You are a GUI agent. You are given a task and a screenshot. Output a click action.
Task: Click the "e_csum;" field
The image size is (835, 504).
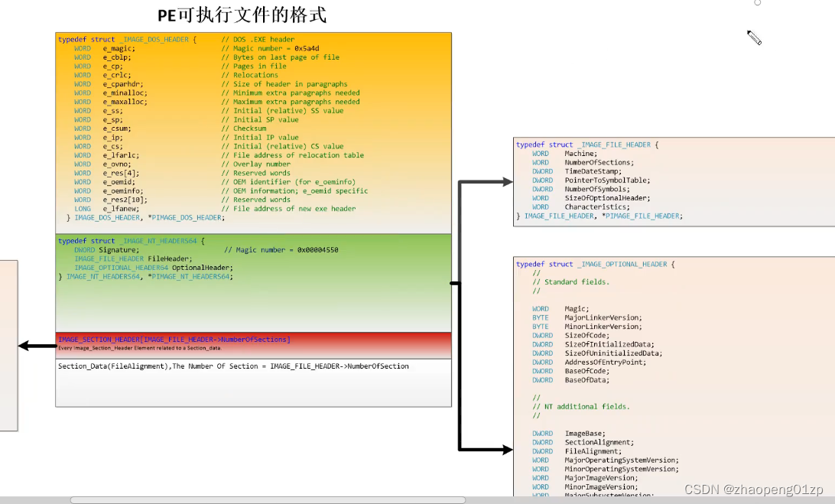tap(117, 128)
